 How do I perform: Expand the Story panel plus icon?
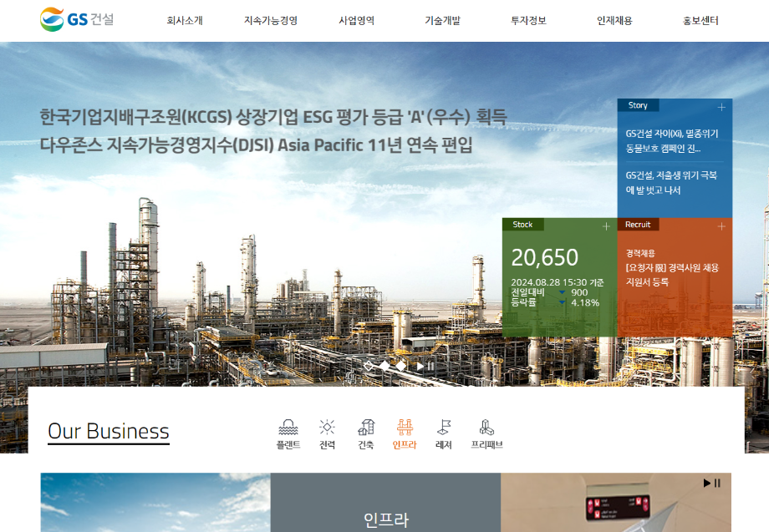pyautogui.click(x=721, y=107)
